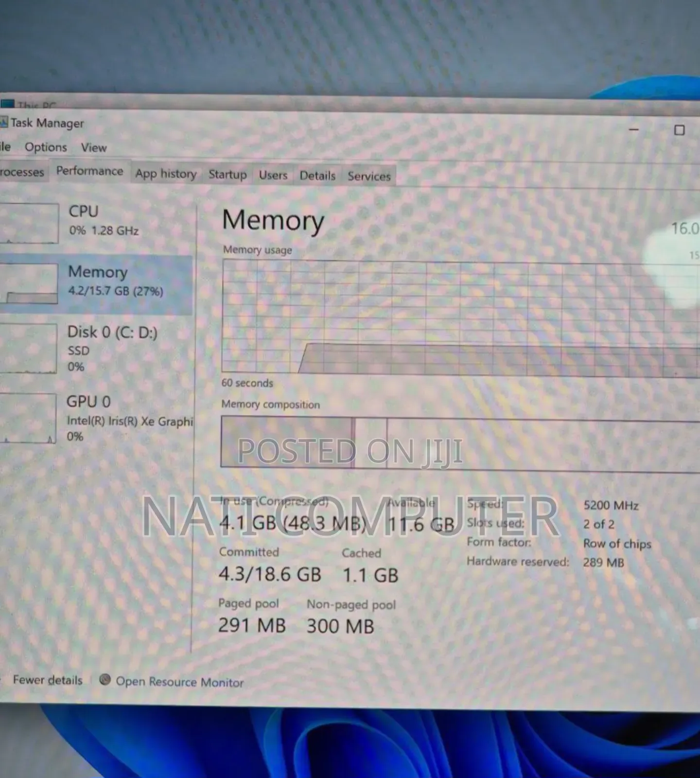Click '289 MB' hardware reserved value

tap(603, 563)
